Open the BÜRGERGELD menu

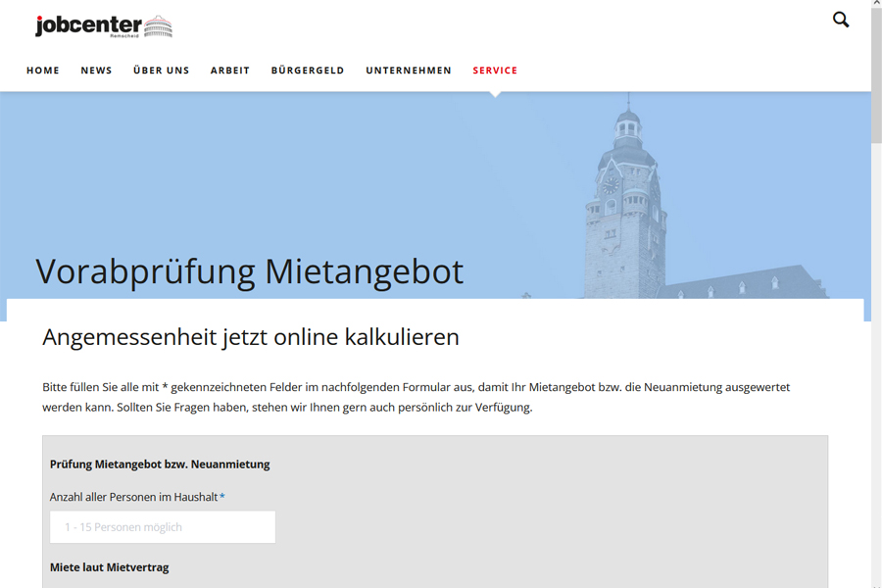308,71
